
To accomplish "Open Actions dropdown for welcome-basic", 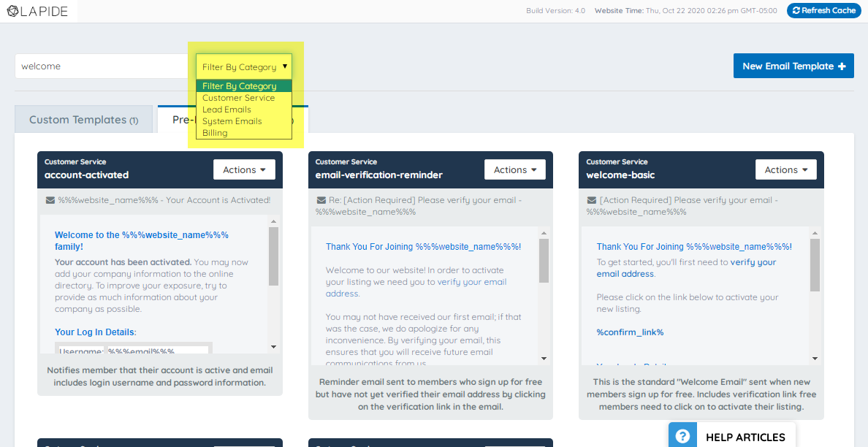I will pyautogui.click(x=786, y=170).
